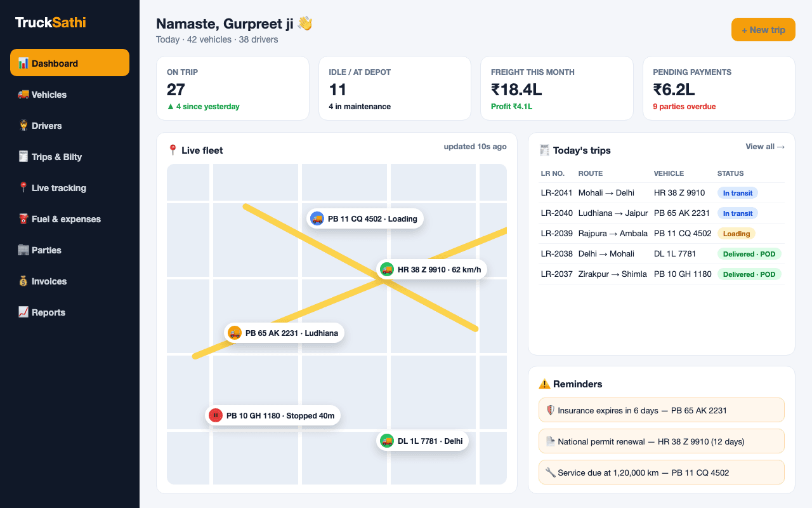Open the Dashboard menu item
This screenshot has width=812, height=508.
click(70, 63)
